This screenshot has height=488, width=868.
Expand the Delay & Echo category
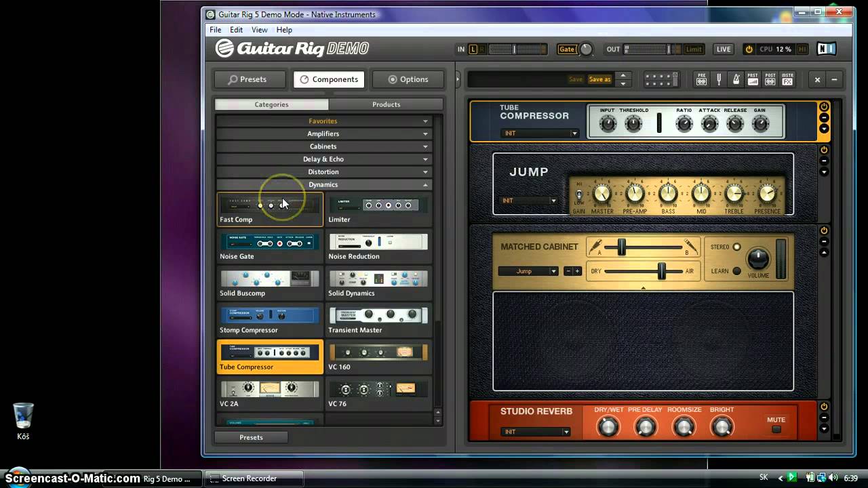(323, 159)
